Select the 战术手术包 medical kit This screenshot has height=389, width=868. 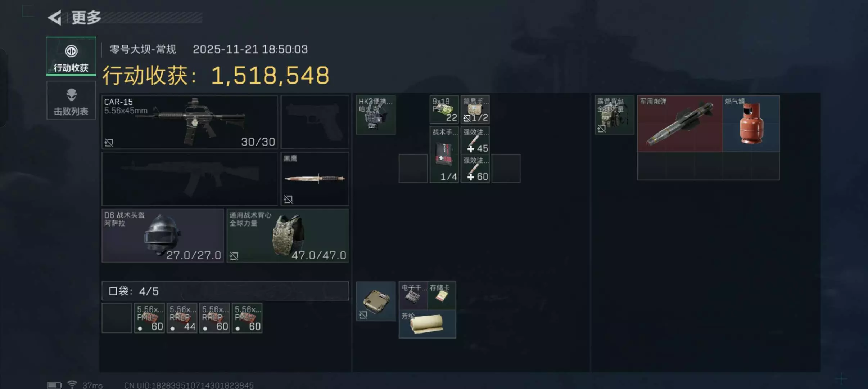(x=444, y=155)
